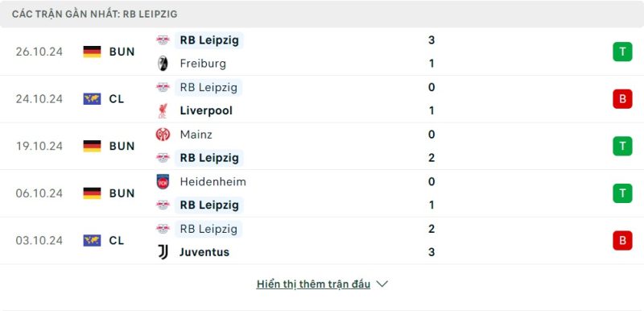Viewport: 644px width, 311px height.
Task: Click the Freiburg club crest
Action: click(x=163, y=64)
